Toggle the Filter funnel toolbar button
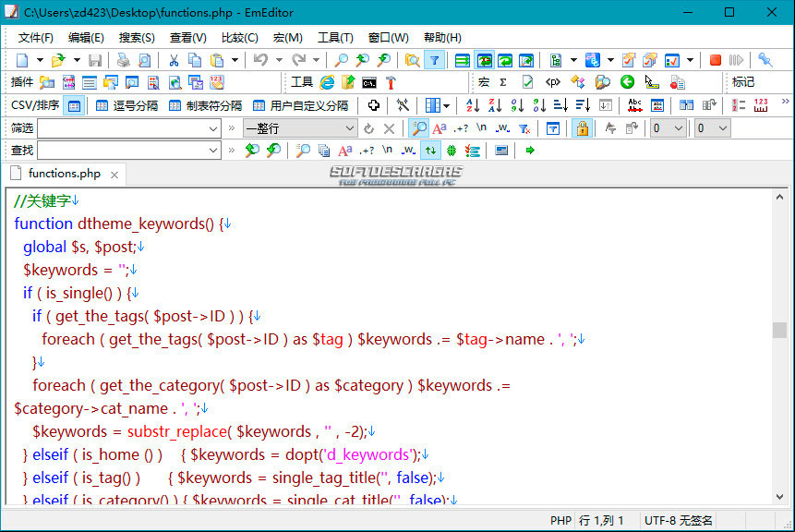The image size is (795, 532). click(x=435, y=60)
